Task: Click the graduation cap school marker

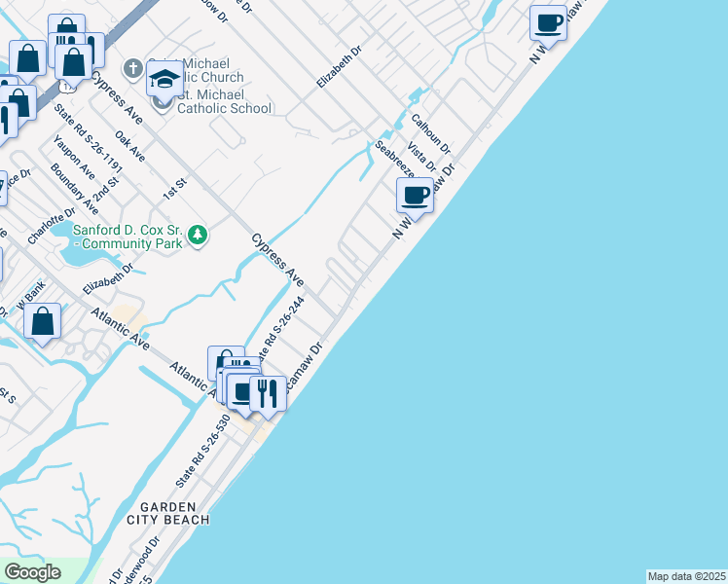Action: pyautogui.click(x=164, y=80)
